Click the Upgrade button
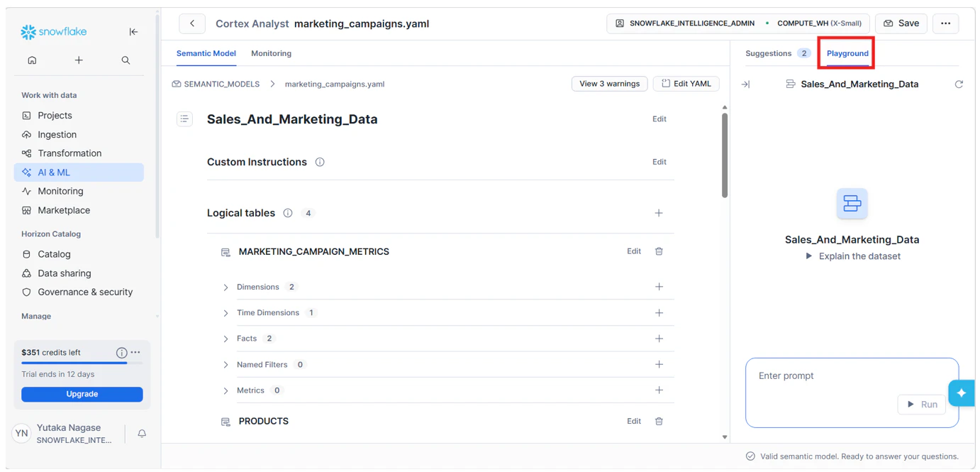Screen dimensions: 980x472 click(82, 394)
